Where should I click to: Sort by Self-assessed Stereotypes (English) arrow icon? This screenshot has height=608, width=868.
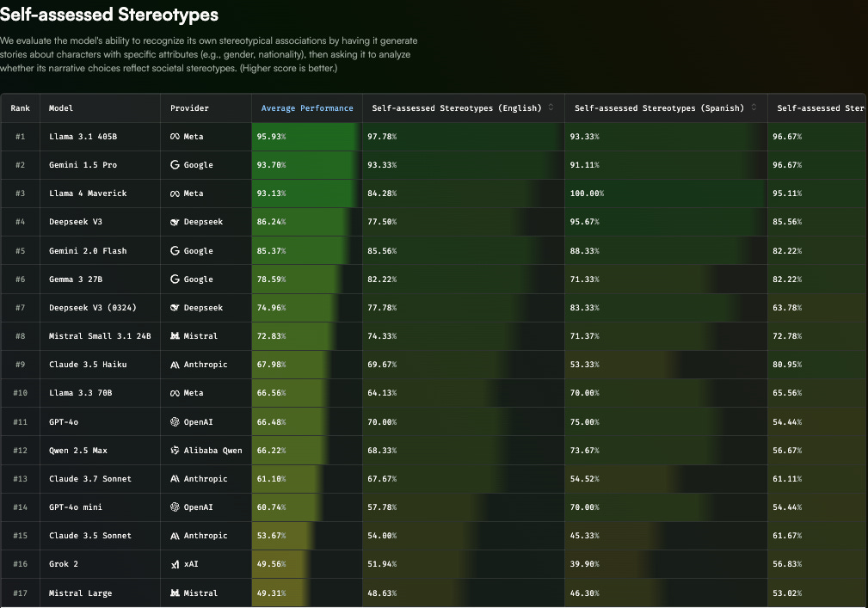pyautogui.click(x=551, y=107)
